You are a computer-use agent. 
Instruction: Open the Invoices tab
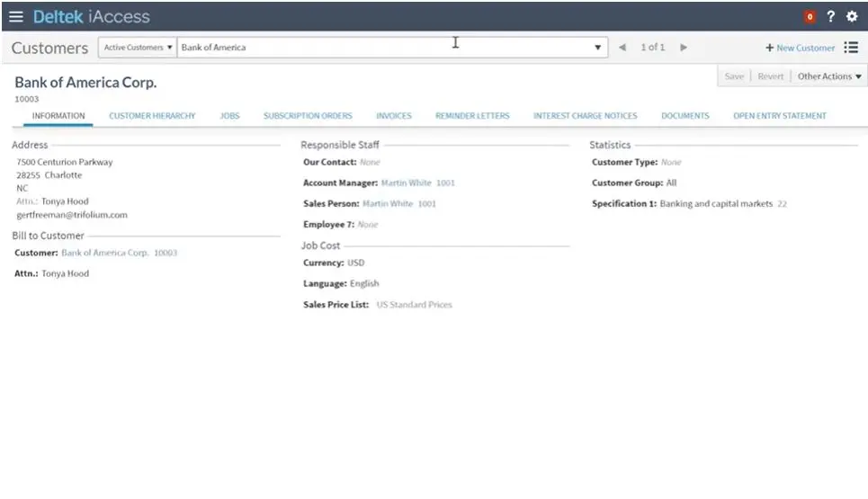[x=393, y=116]
